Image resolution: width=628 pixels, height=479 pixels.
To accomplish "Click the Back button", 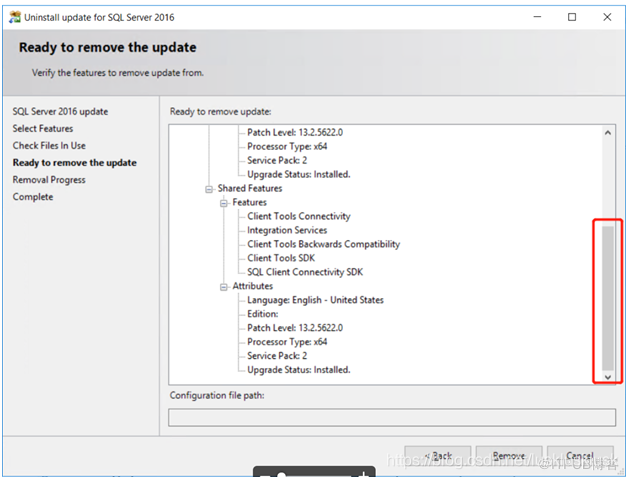I will (438, 456).
